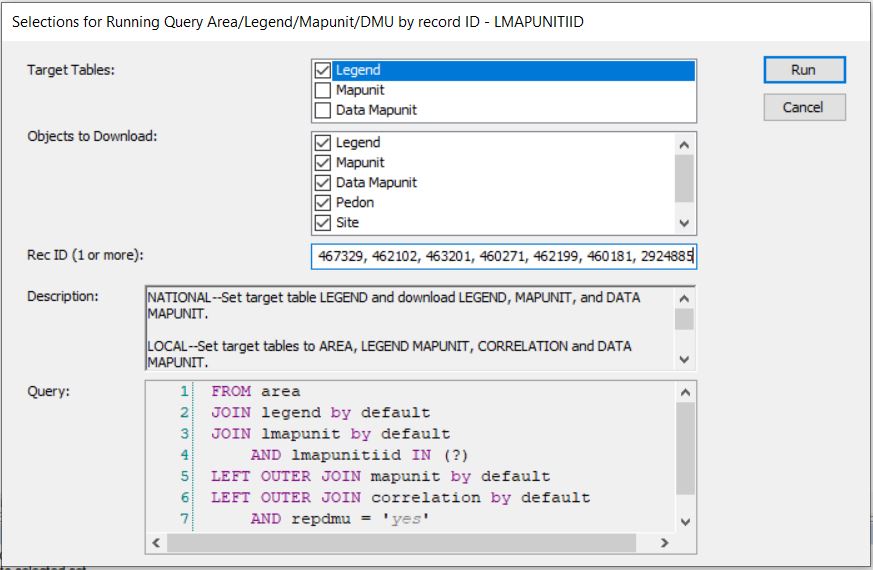Click up arrow of Query vertical scrollbar
This screenshot has height=570, width=873.
click(685, 392)
